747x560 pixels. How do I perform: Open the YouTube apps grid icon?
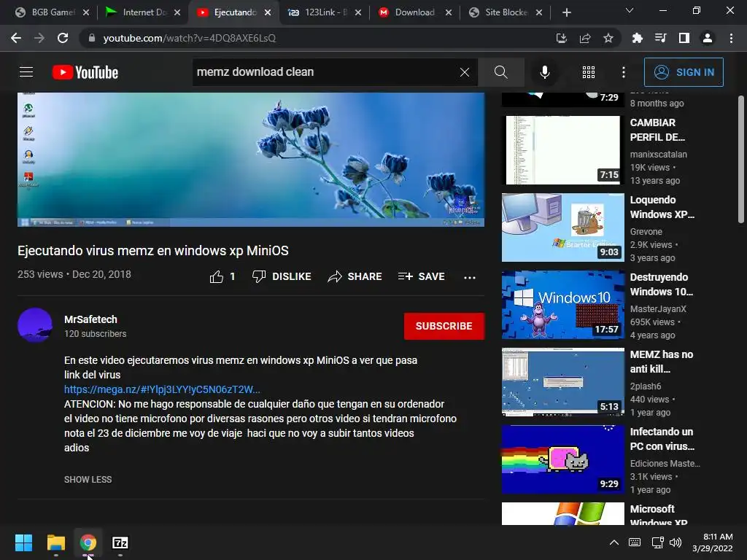tap(589, 72)
